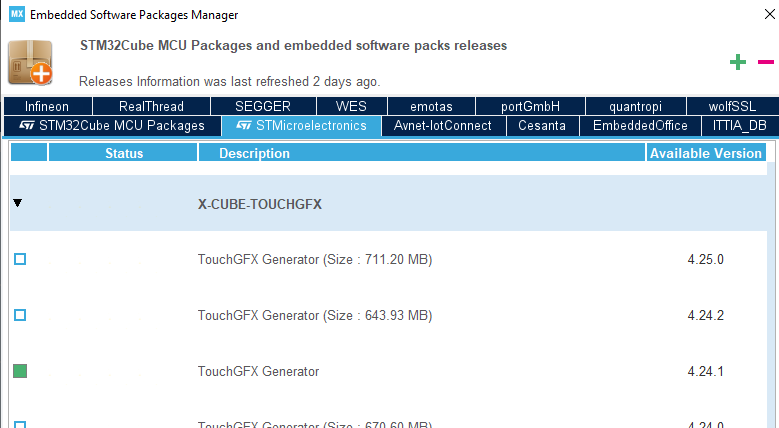
Task: Switch to the WES tab
Action: tap(351, 106)
